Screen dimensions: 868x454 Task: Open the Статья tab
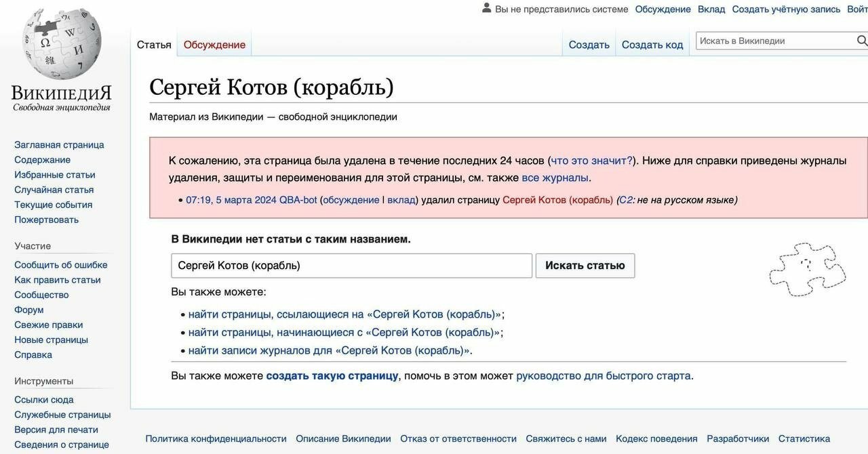[154, 45]
